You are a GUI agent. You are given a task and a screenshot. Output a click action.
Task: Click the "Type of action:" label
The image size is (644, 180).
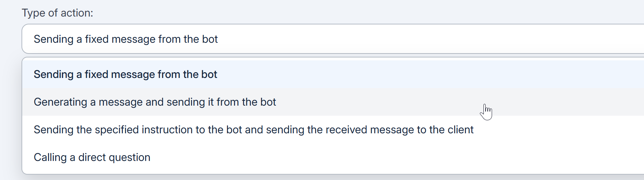point(57,13)
